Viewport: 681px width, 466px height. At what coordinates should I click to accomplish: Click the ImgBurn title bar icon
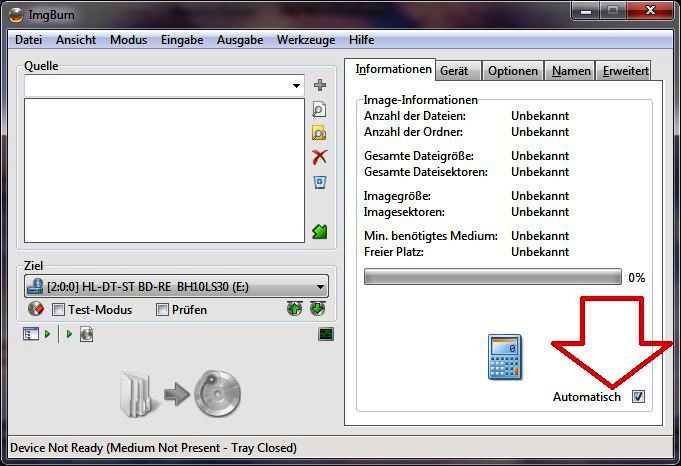coord(17,15)
